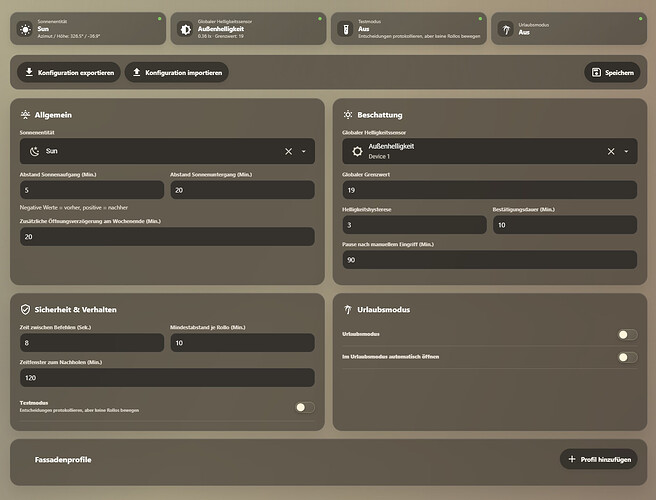Open the Globaler Helligkeitssensor status card
This screenshot has height=500, width=656.
pyautogui.click(x=249, y=28)
